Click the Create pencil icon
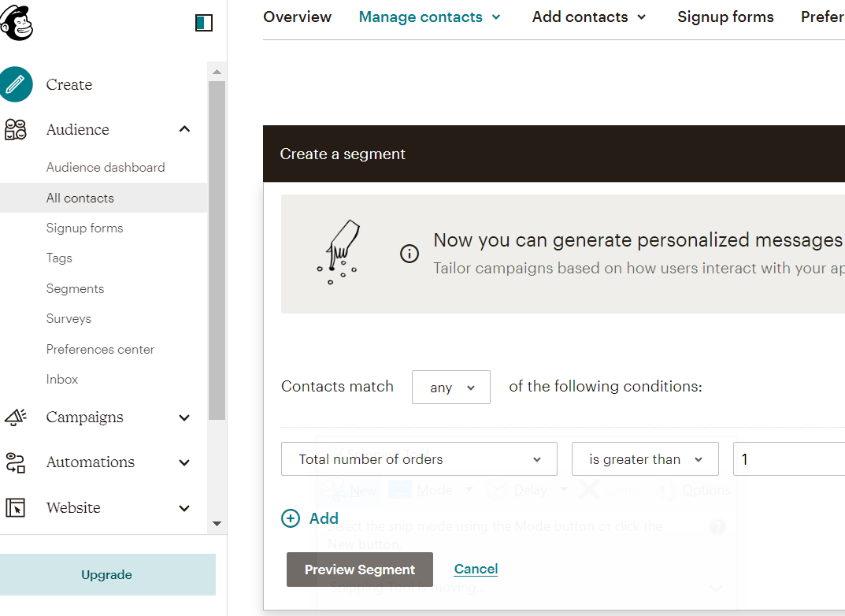845x616 pixels. (x=17, y=84)
